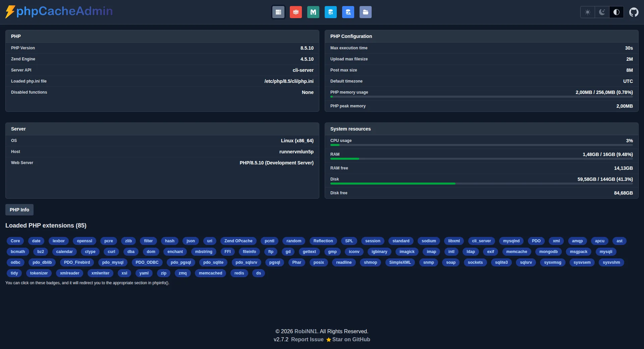Click the star icon beside Star on GitHub

(328, 340)
